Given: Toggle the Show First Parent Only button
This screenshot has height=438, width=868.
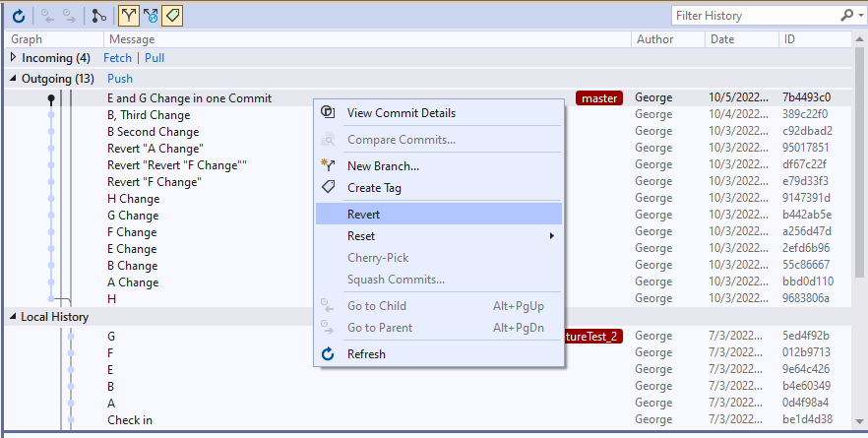Looking at the screenshot, I should click(x=127, y=16).
